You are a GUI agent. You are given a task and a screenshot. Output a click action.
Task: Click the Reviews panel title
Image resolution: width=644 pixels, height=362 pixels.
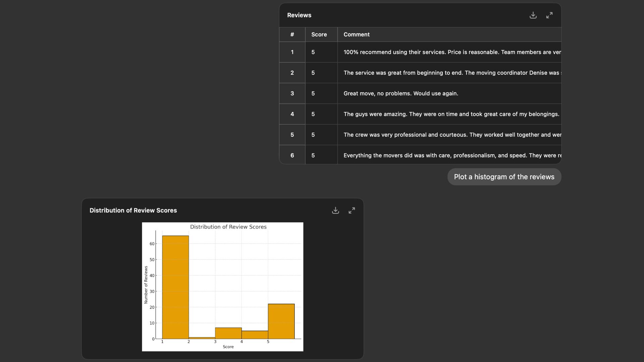click(299, 15)
